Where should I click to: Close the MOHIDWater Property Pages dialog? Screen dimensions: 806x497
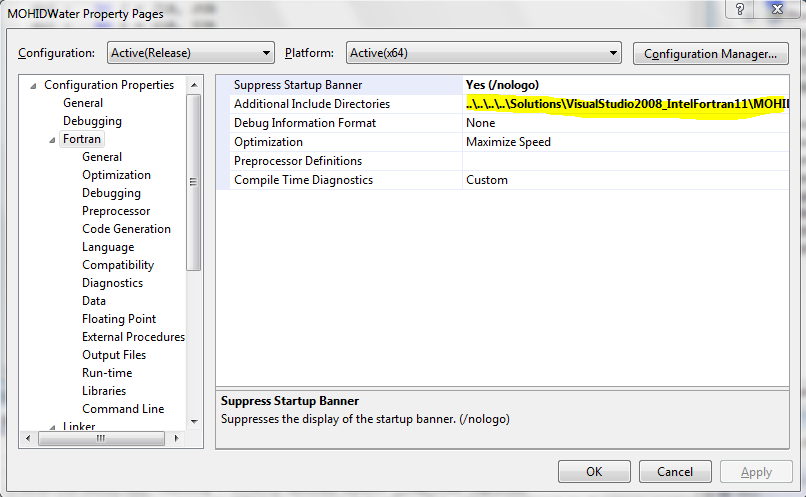point(778,9)
